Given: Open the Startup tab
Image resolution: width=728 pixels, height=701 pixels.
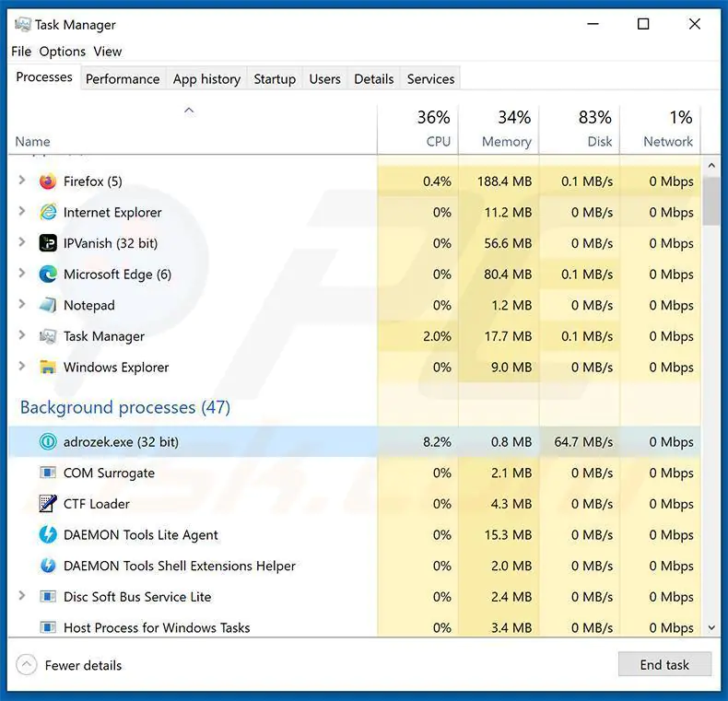Looking at the screenshot, I should click(275, 79).
